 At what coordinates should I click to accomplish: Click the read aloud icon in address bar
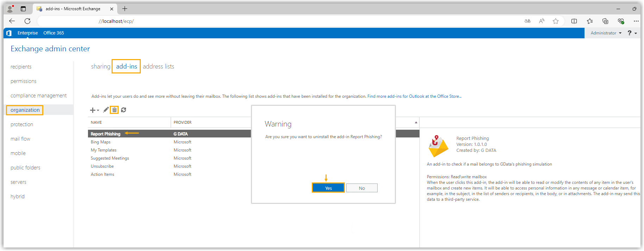click(542, 21)
